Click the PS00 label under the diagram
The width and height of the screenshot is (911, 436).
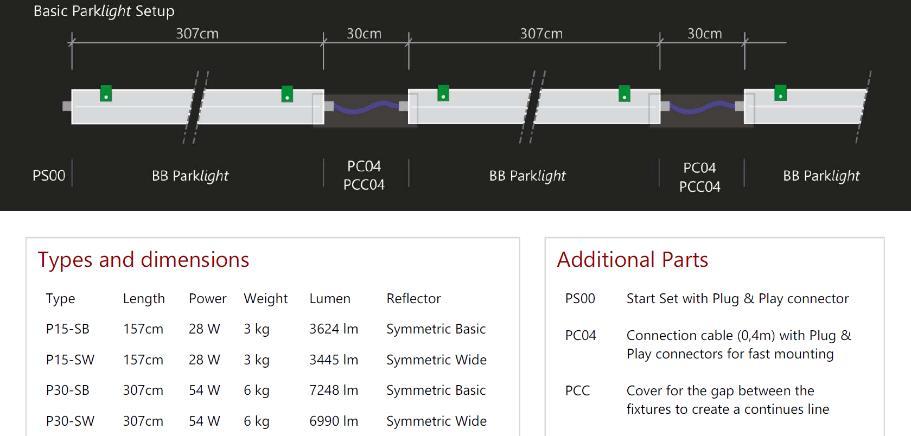tap(49, 176)
